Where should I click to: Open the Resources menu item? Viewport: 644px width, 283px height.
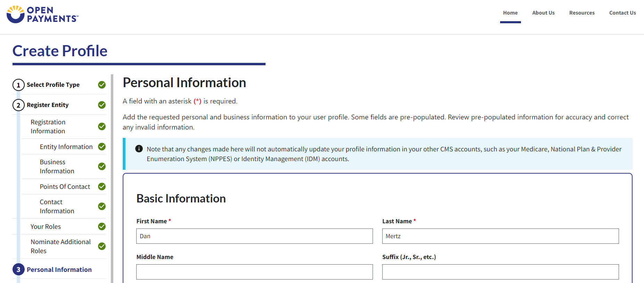click(582, 13)
